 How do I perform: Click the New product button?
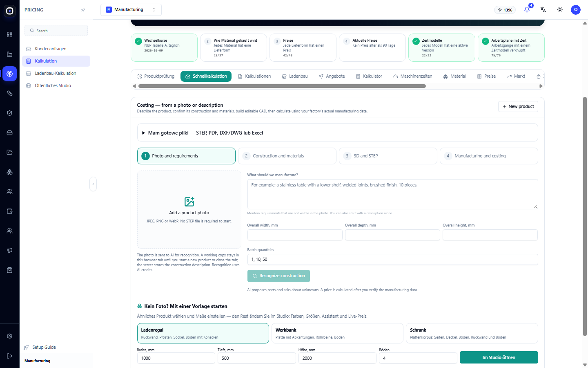[518, 106]
